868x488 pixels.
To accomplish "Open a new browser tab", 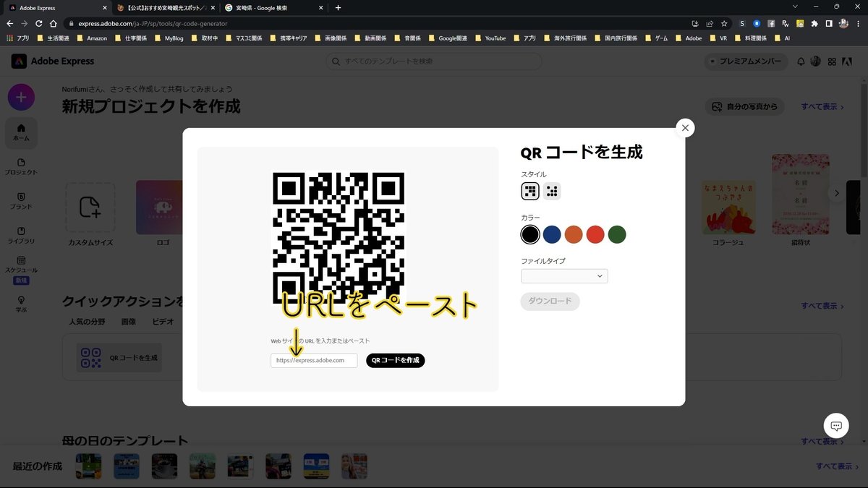I will pos(338,7).
